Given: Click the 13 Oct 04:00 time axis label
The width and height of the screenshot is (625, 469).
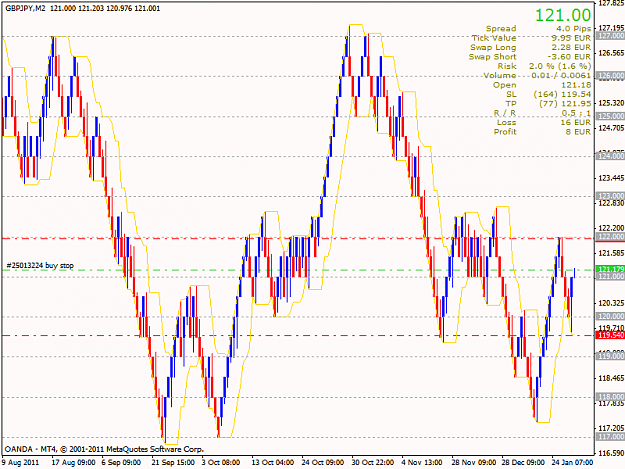Looking at the screenshot, I should coord(273,462).
